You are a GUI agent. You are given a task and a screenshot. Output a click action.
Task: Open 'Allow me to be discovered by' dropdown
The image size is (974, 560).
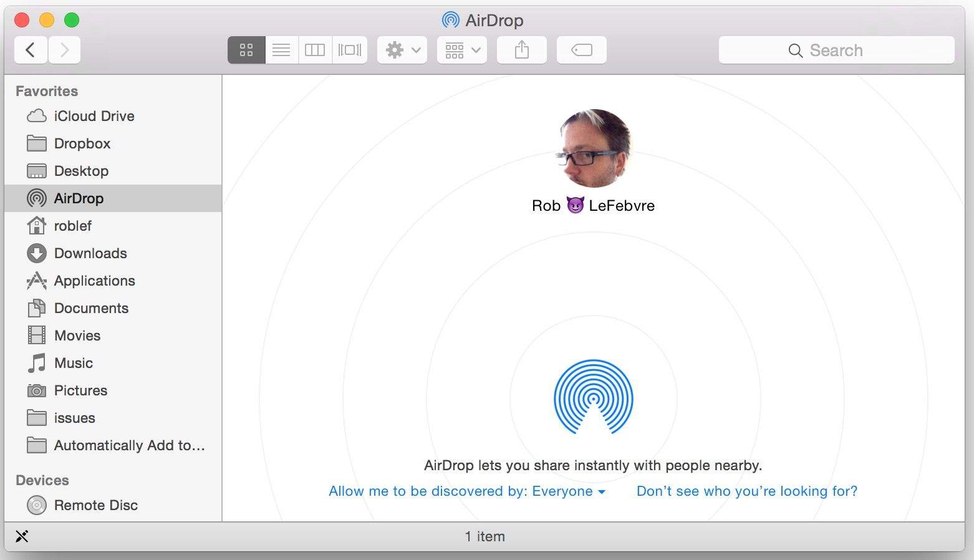(x=466, y=491)
